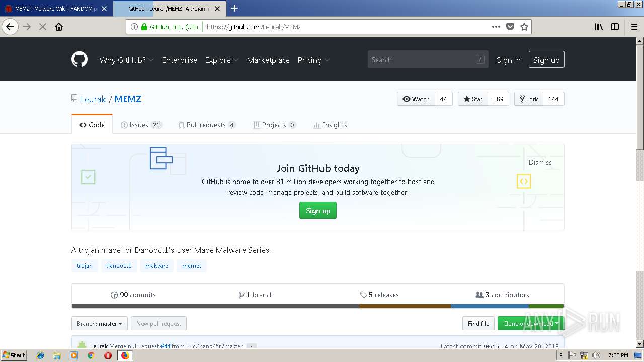The image size is (644, 362).
Task: View the 3 contributors list
Action: pos(502,295)
